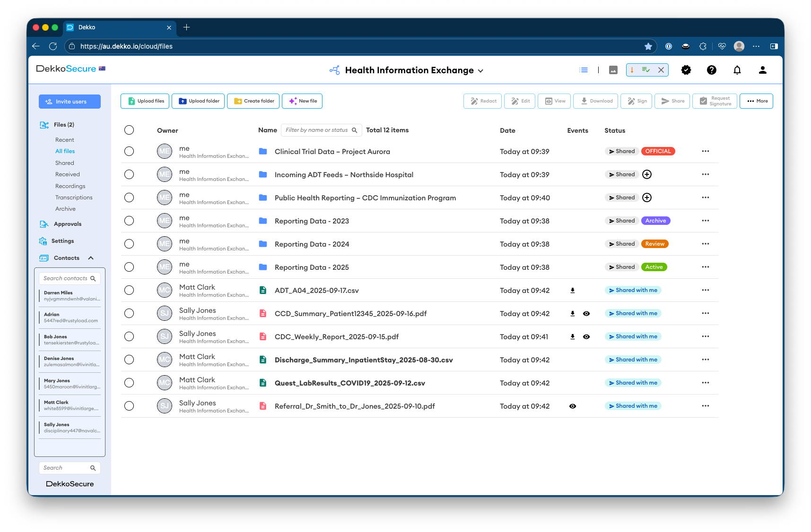Switch to list view icon
811x532 pixels.
point(584,70)
